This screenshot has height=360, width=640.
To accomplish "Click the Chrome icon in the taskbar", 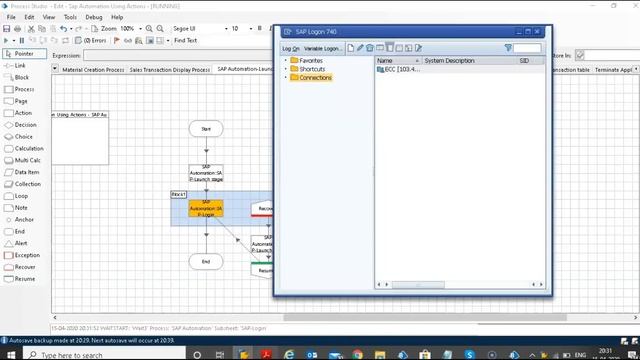I will pyautogui.click(x=358, y=354).
